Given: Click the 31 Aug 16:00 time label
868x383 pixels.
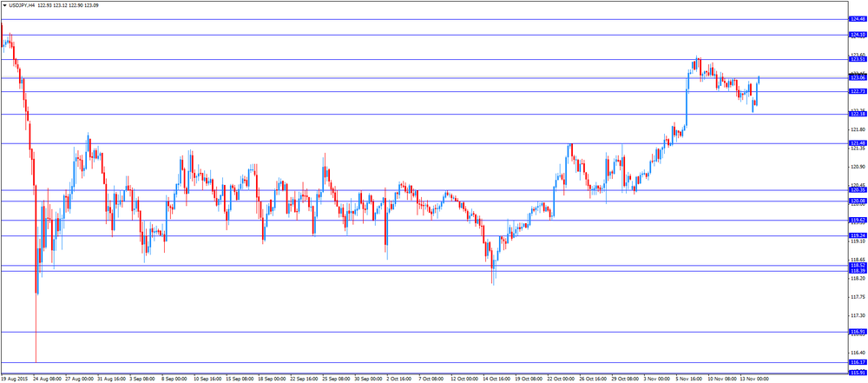Looking at the screenshot, I should pos(111,380).
